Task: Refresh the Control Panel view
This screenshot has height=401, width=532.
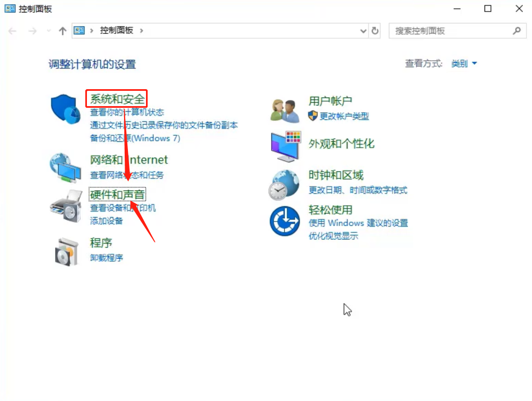Action: (x=375, y=31)
